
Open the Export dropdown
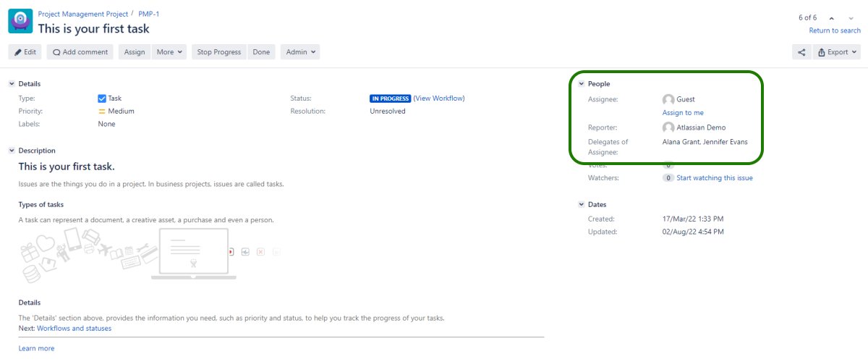[x=837, y=52]
